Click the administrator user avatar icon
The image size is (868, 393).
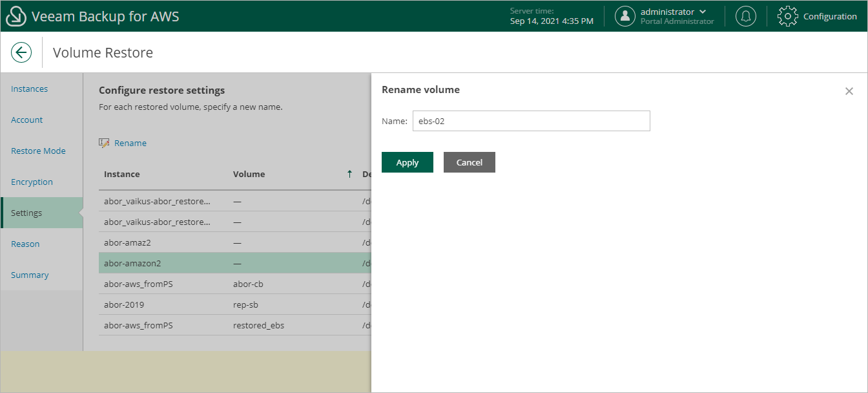[625, 16]
